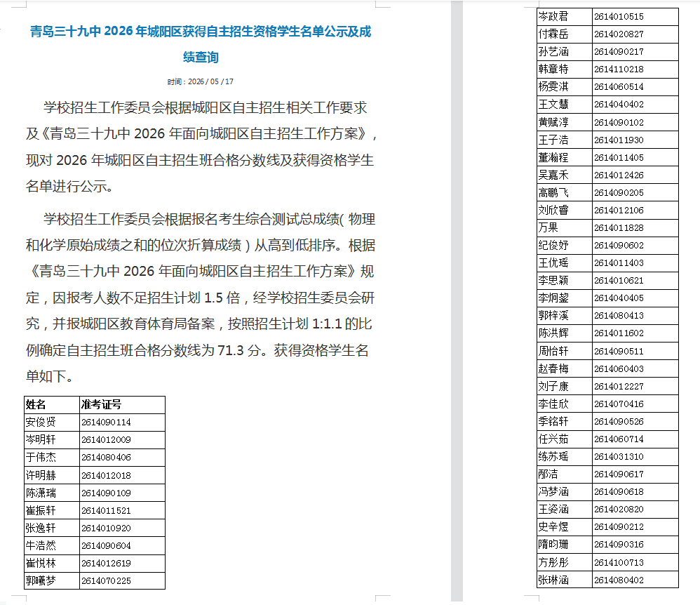Click the name cell '冯梦涵'
Viewport: 700px width, 605px height.
coord(565,491)
